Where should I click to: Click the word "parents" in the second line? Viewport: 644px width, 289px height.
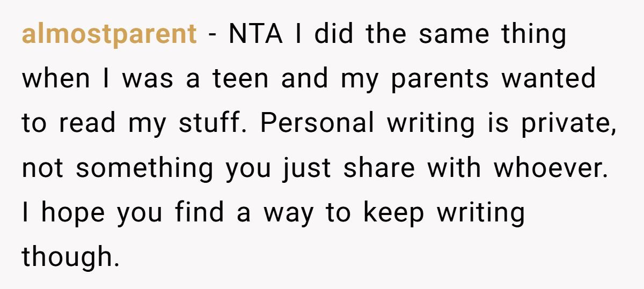point(440,79)
